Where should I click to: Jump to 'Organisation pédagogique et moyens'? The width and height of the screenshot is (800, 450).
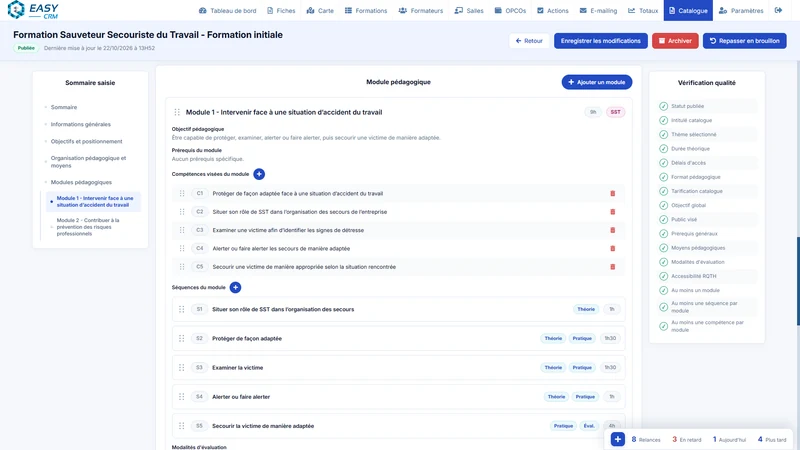(88, 162)
